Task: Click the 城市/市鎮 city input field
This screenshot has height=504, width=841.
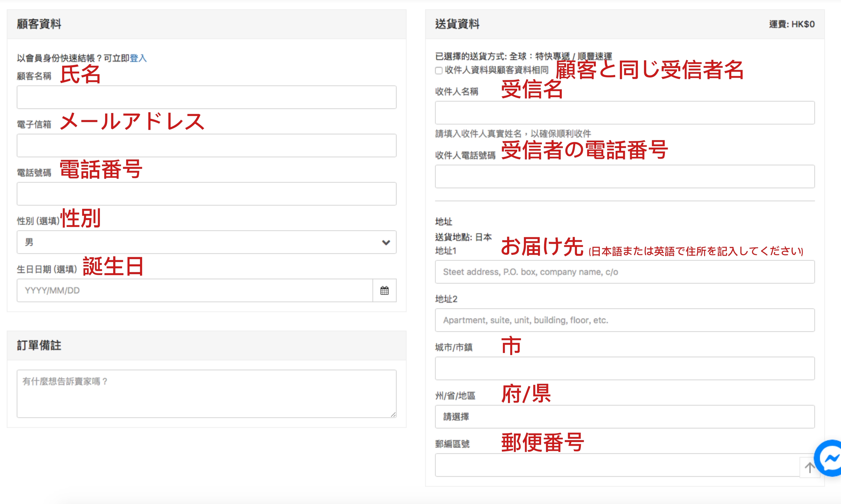Action: pos(625,368)
